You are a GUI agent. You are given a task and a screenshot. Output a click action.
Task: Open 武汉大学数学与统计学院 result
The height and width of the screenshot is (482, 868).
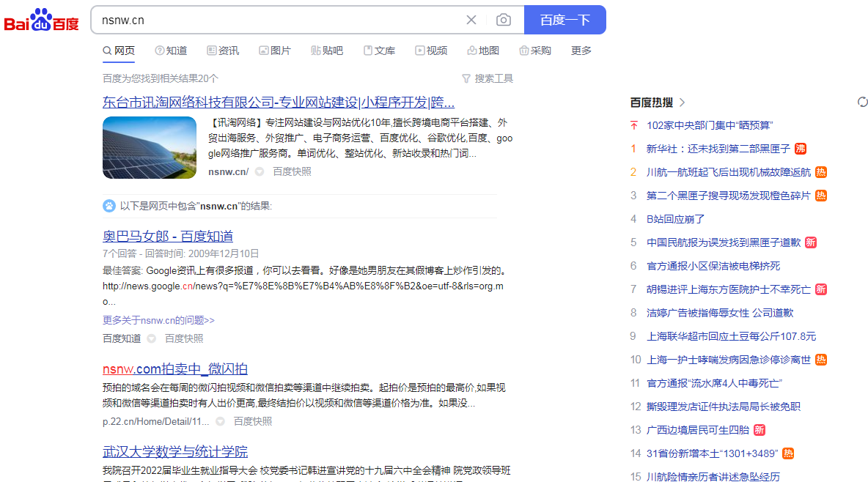tap(175, 451)
